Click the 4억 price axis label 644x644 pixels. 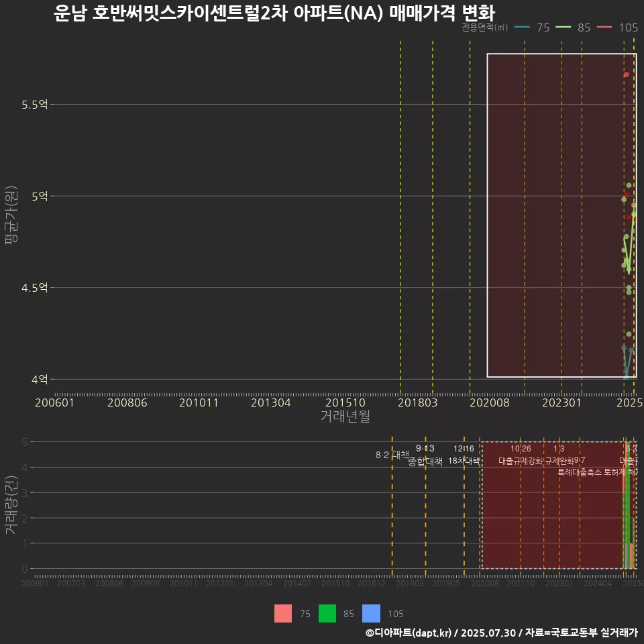(40, 379)
